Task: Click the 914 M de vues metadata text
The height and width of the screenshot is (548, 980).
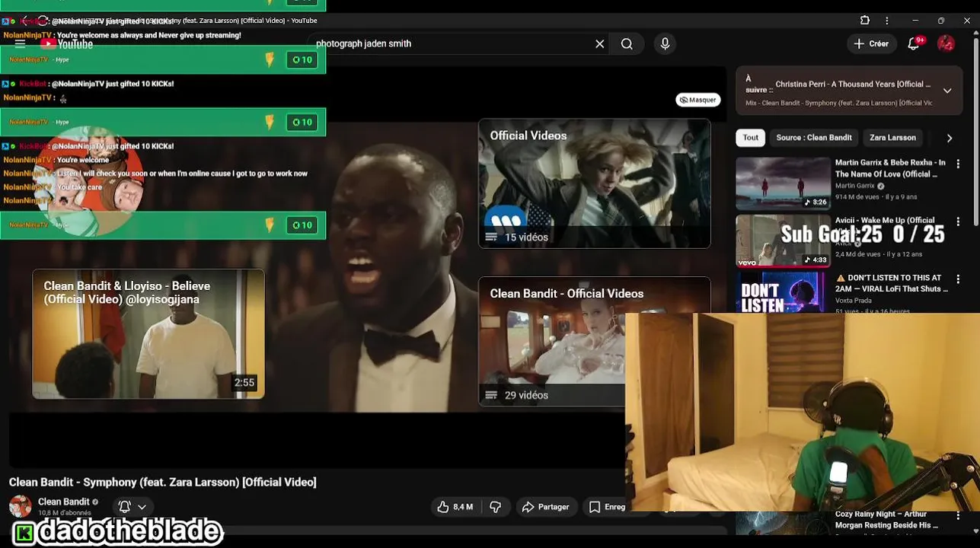Action: tap(856, 196)
